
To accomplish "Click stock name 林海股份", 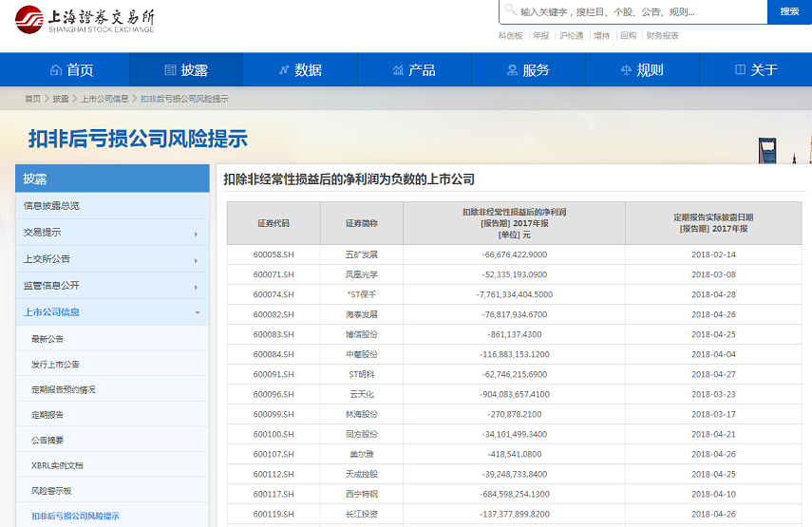I will (x=362, y=414).
